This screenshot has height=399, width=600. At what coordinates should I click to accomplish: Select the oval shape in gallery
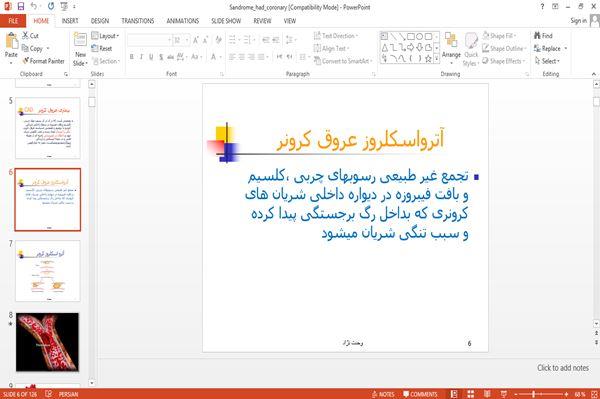click(420, 37)
